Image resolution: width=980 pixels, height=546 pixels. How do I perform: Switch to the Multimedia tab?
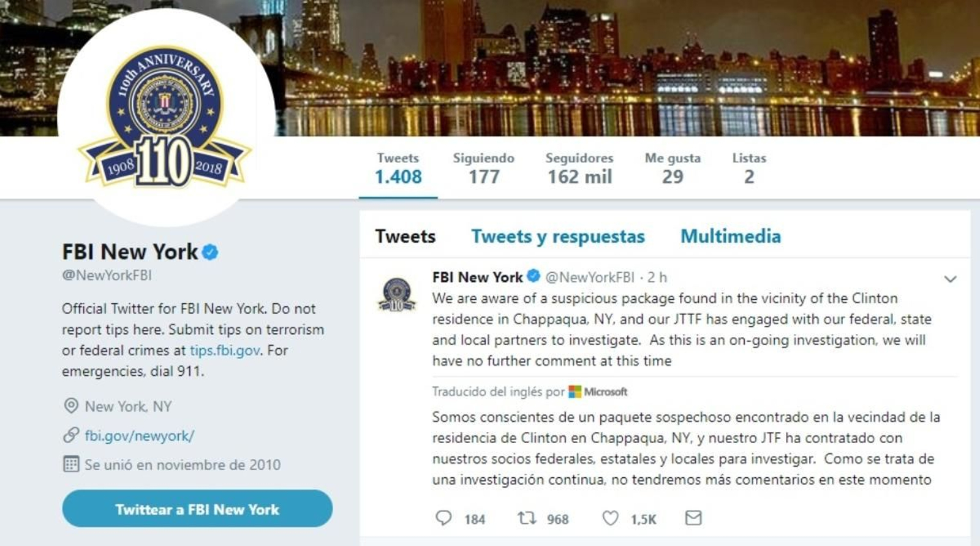(731, 236)
